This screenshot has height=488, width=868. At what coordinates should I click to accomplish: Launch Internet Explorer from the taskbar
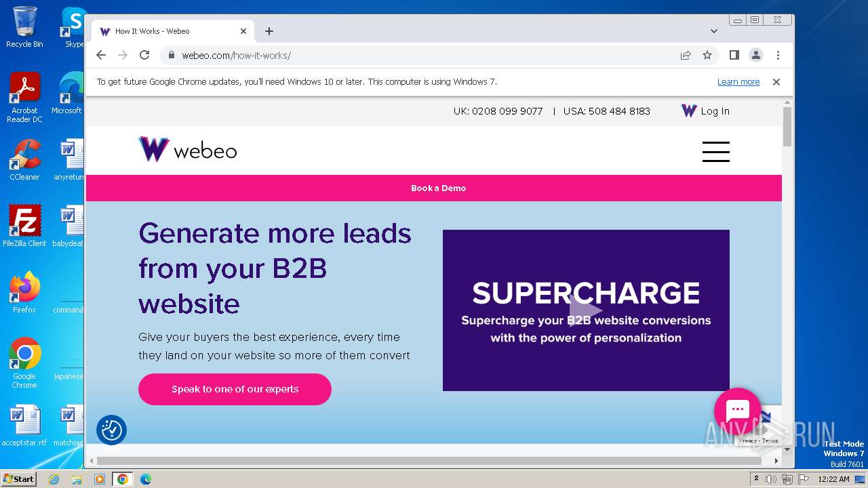(54, 479)
